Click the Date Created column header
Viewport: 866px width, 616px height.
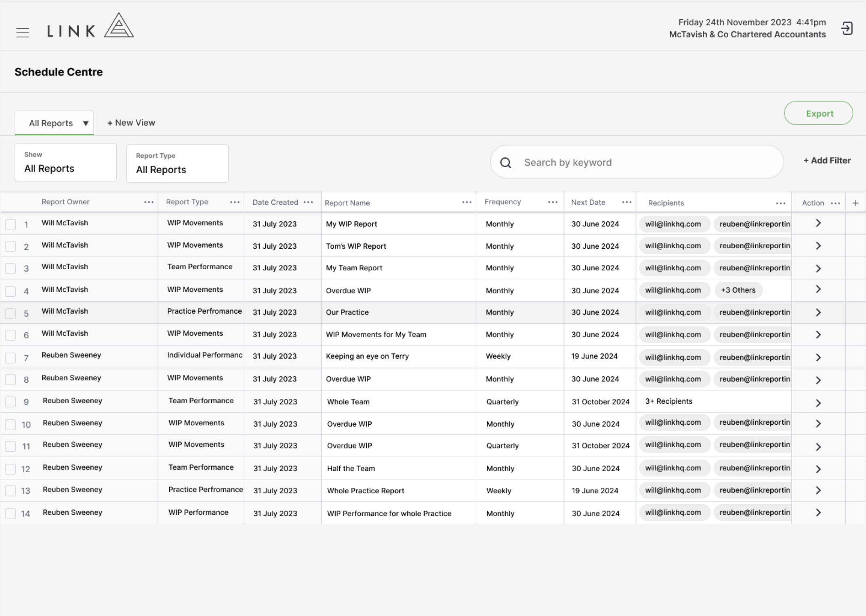pos(275,202)
